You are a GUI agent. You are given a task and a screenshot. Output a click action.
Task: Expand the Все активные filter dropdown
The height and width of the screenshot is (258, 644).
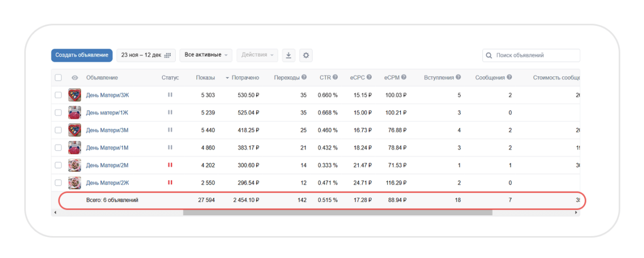(206, 55)
